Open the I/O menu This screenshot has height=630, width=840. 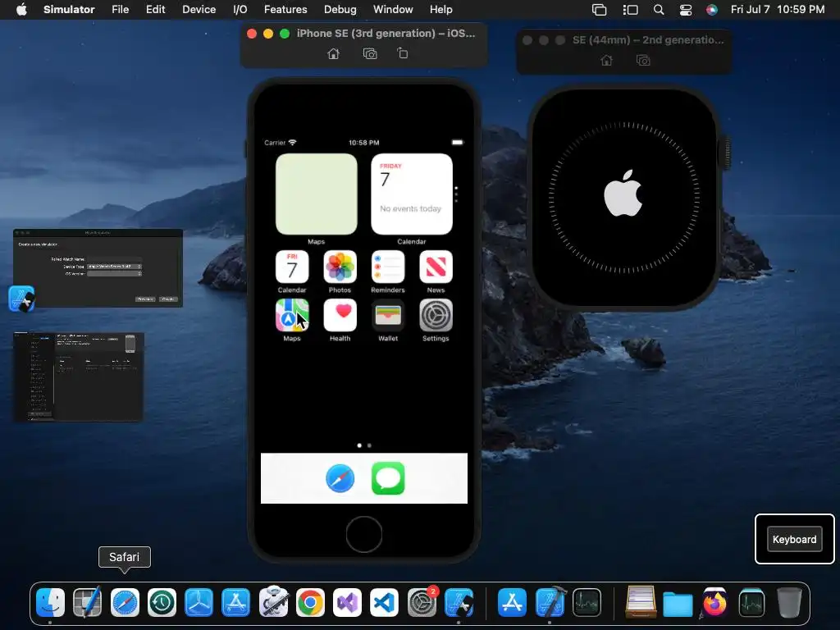(240, 10)
